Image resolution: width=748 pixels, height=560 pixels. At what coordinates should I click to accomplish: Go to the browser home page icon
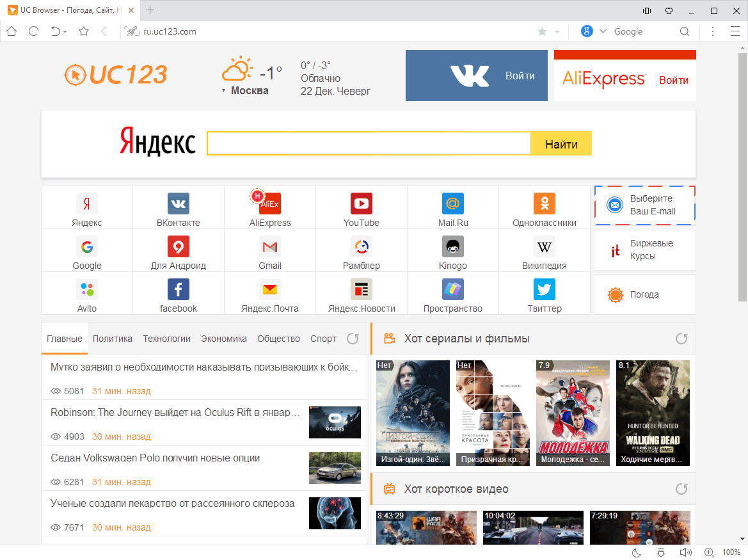[x=12, y=31]
